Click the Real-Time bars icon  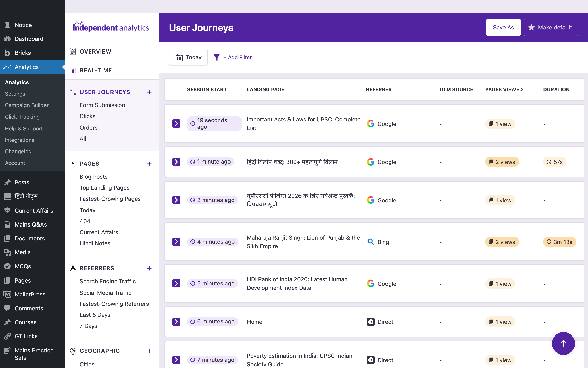[73, 71]
